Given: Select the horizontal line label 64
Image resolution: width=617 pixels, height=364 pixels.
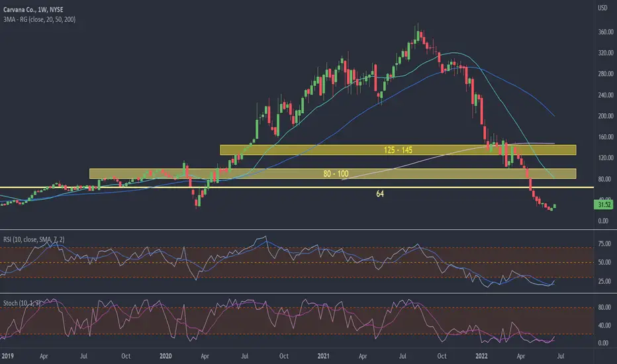Looking at the screenshot, I should pos(380,194).
